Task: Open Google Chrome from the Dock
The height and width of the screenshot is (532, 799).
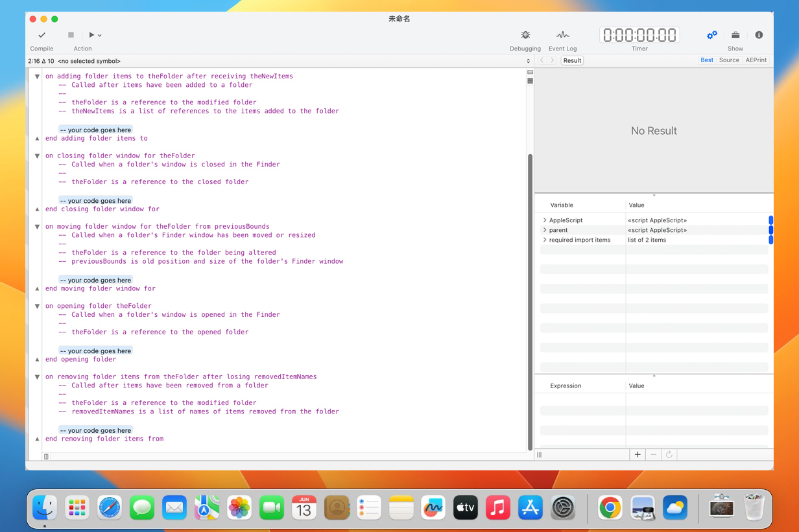Action: pyautogui.click(x=610, y=507)
